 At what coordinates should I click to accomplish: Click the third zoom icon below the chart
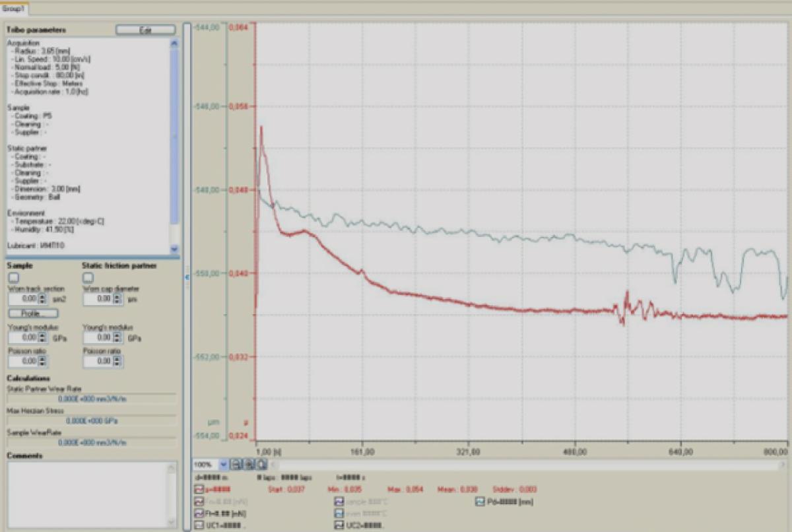[261, 465]
